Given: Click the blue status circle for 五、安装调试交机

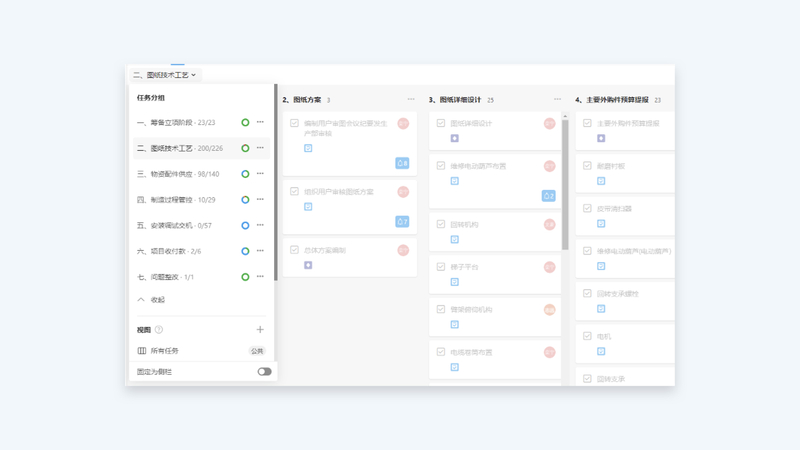Looking at the screenshot, I should pos(245,226).
